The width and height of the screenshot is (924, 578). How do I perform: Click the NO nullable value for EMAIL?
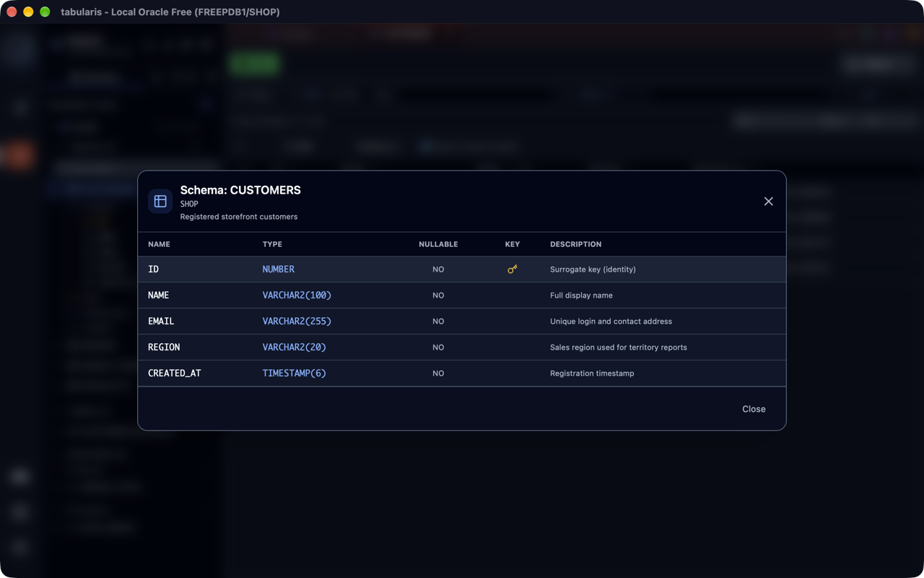tap(438, 322)
